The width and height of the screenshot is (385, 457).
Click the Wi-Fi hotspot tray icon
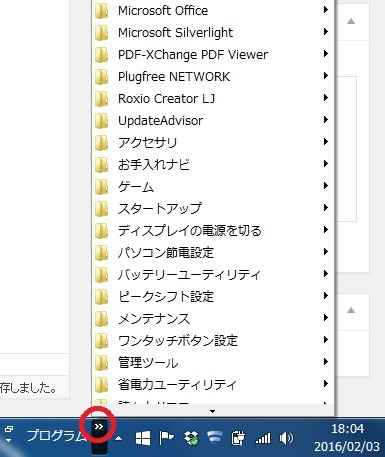[214, 438]
